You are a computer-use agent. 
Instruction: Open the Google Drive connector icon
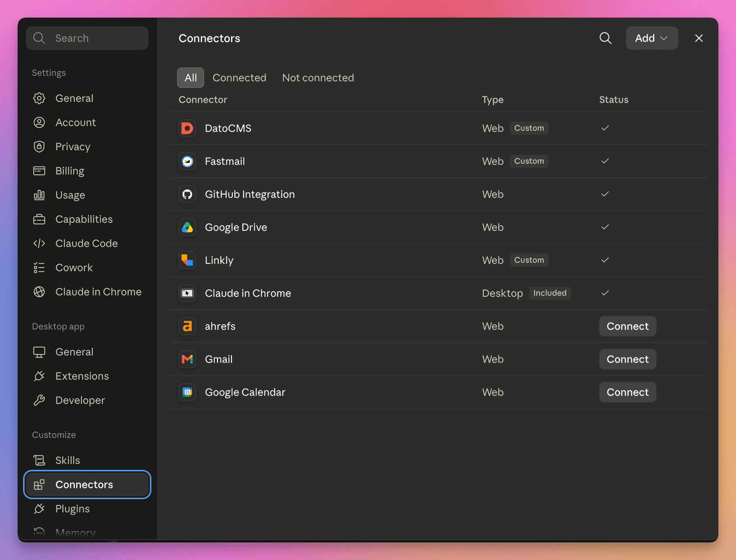[187, 227]
